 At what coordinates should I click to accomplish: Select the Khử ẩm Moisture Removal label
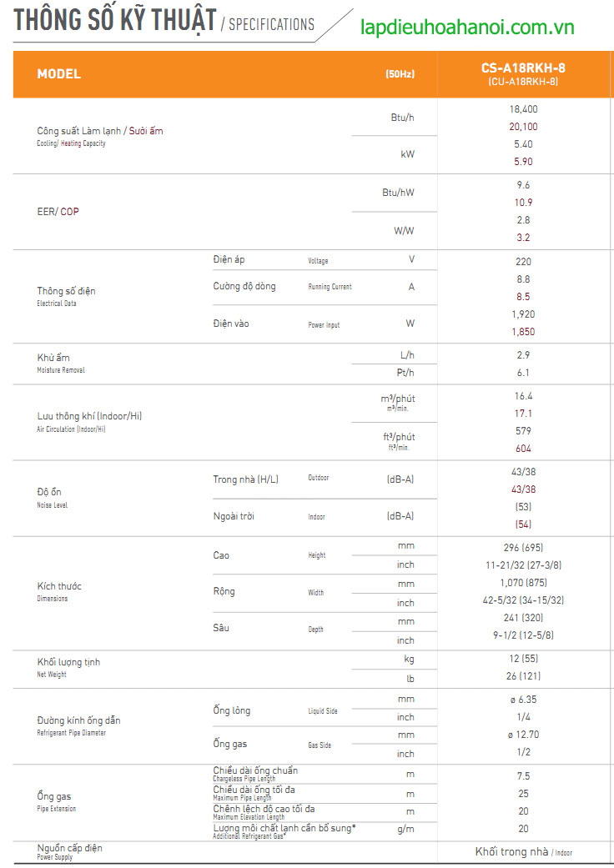click(60, 362)
